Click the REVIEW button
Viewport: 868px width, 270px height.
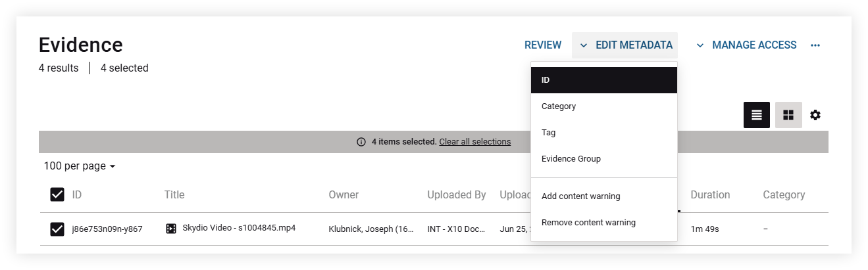(543, 45)
